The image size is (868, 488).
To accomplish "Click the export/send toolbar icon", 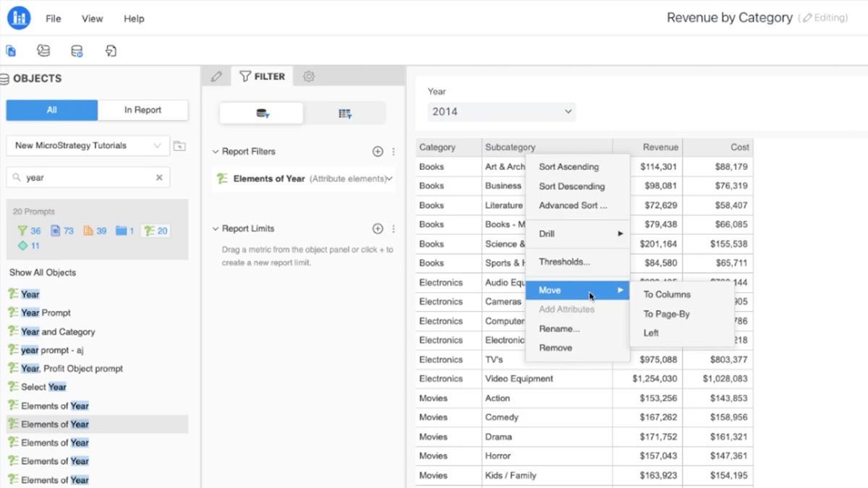I will click(x=110, y=51).
